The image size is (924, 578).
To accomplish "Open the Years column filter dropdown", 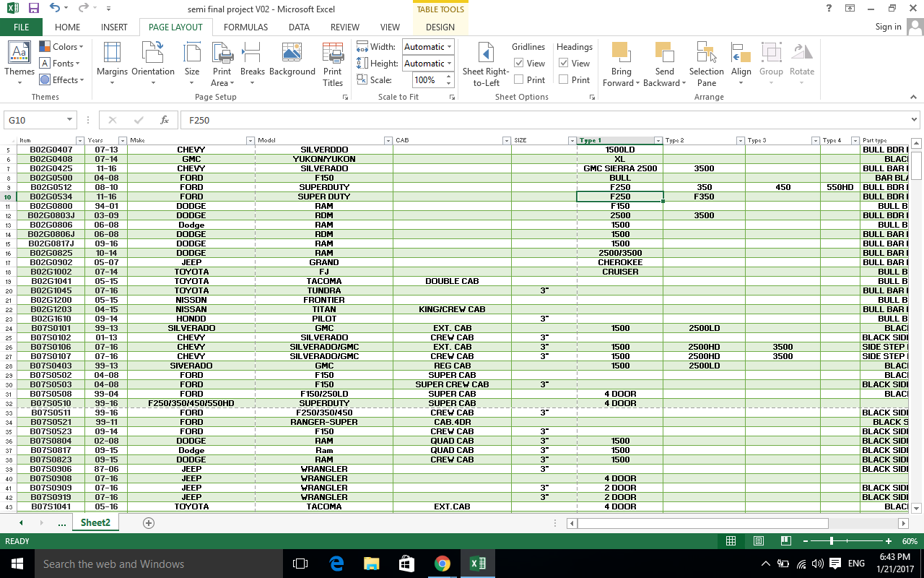I will coord(123,140).
